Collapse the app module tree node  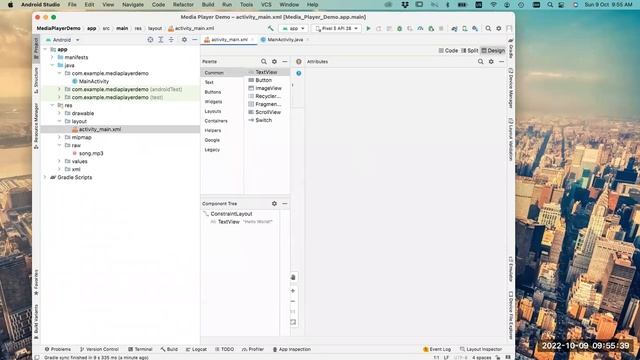[45, 49]
